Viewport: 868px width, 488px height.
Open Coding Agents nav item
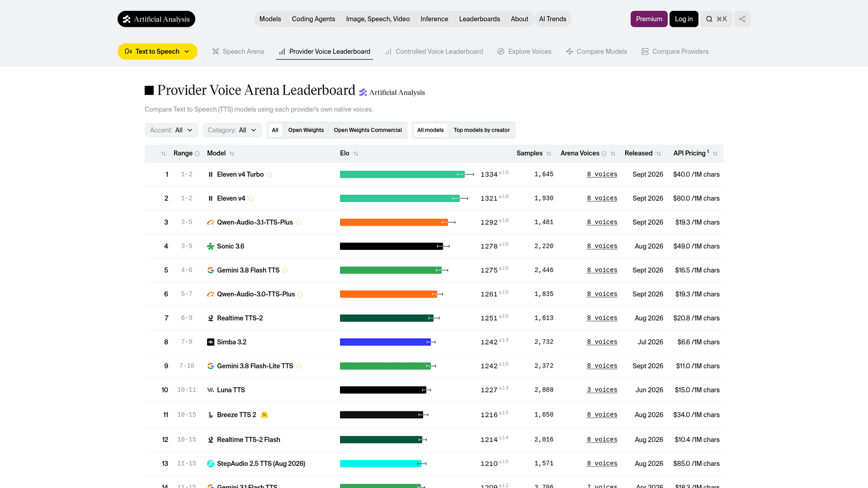[x=313, y=19]
